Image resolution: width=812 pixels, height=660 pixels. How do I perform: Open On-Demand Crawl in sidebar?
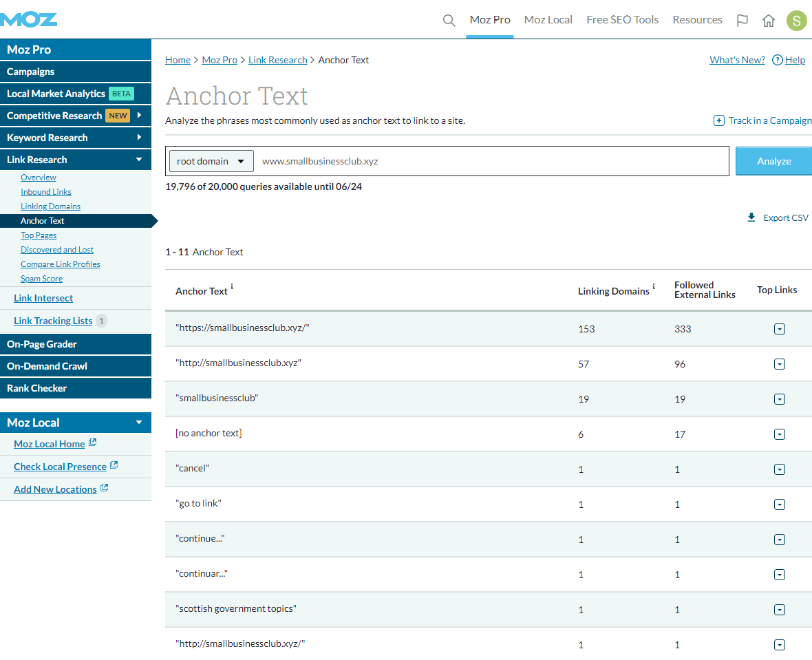[x=76, y=366]
